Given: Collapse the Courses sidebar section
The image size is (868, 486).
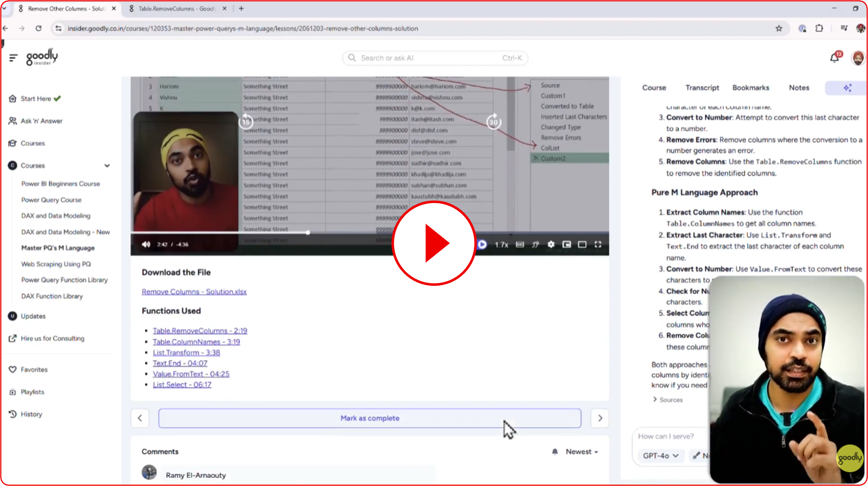Looking at the screenshot, I should pos(107,166).
